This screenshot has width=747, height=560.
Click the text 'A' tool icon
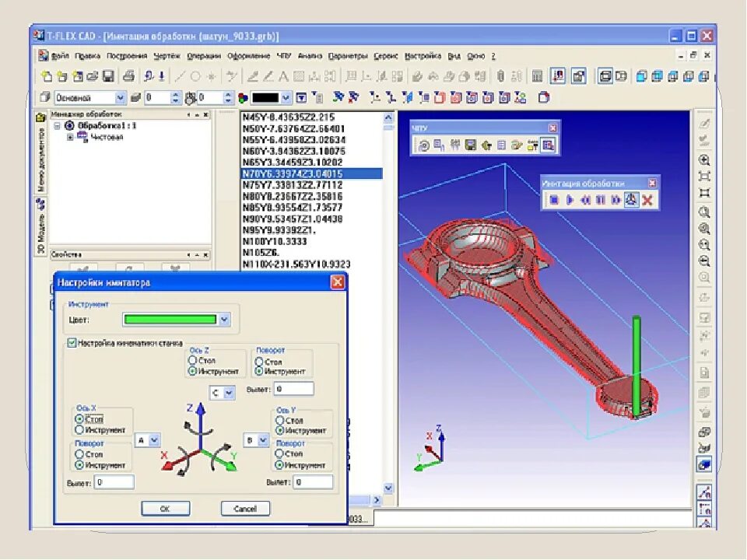click(283, 76)
